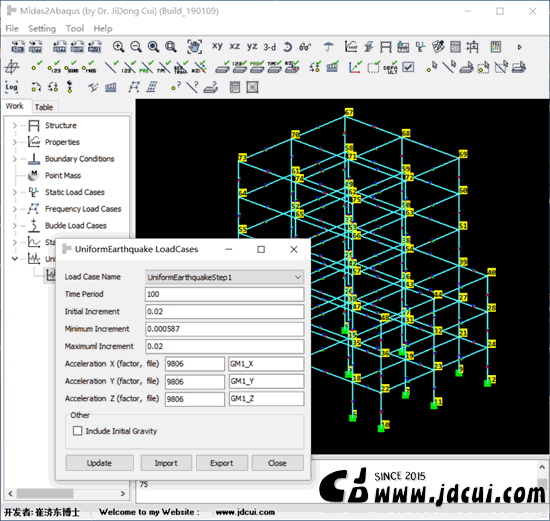Switch to the xz plane view
550x521 pixels.
click(x=235, y=46)
